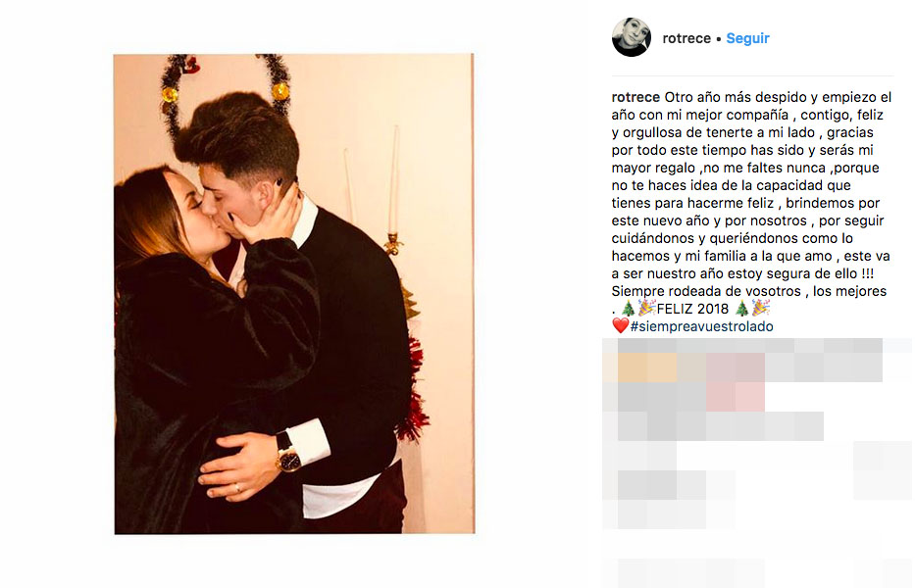Click the red heart emoji before the hashtag
The width and height of the screenshot is (915, 588).
pyautogui.click(x=621, y=325)
